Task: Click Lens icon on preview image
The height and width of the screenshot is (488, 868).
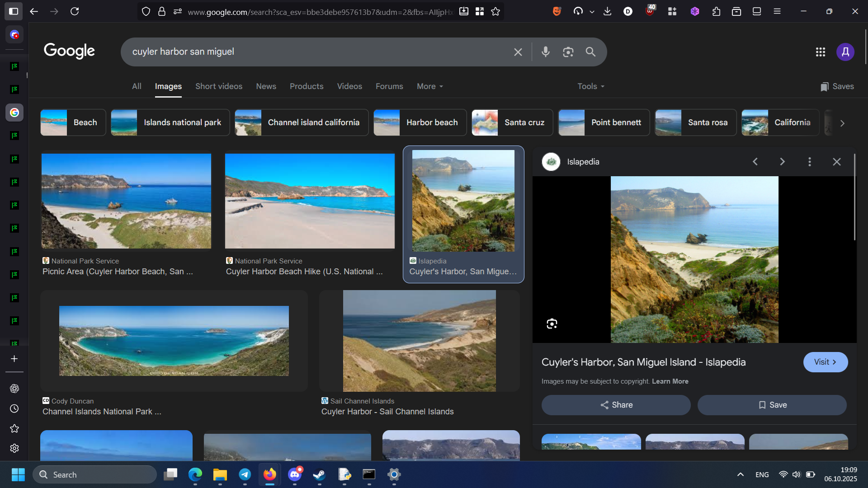Action: [552, 324]
